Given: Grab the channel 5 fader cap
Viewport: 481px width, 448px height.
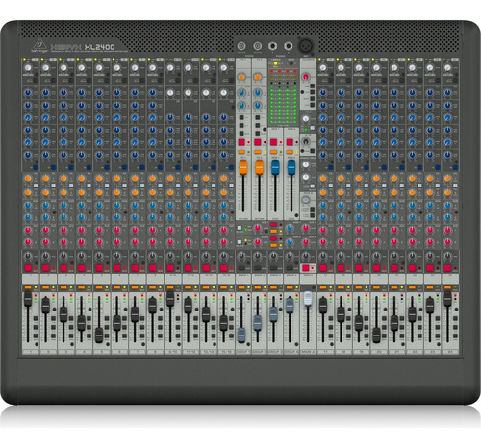Looking at the screenshot, I should click(x=99, y=335).
